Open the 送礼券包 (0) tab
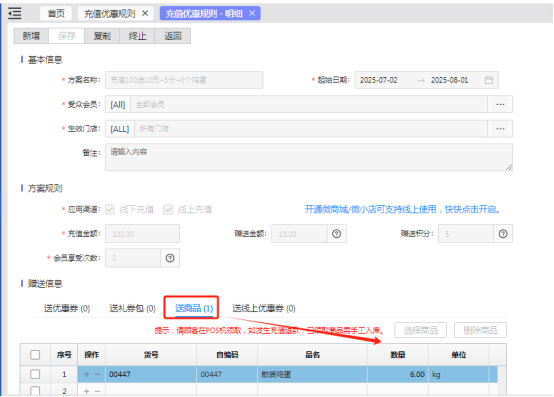Image resolution: width=554 pixels, height=397 pixels. 132,308
